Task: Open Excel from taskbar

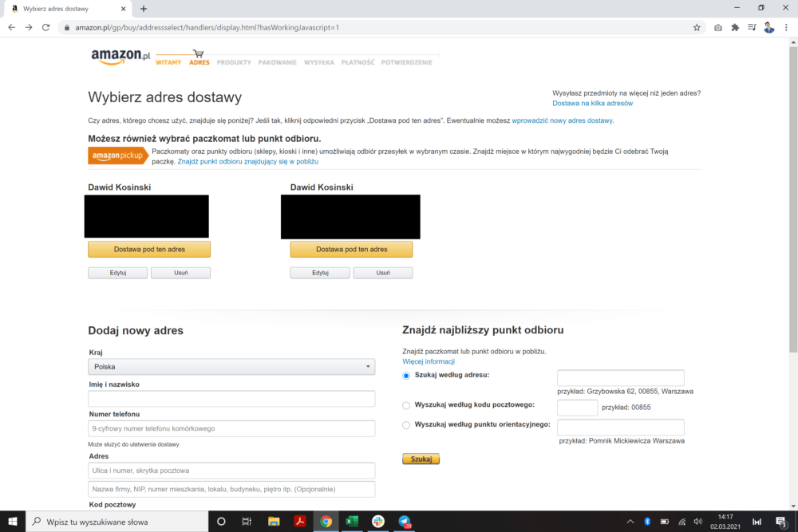Action: 352,522
